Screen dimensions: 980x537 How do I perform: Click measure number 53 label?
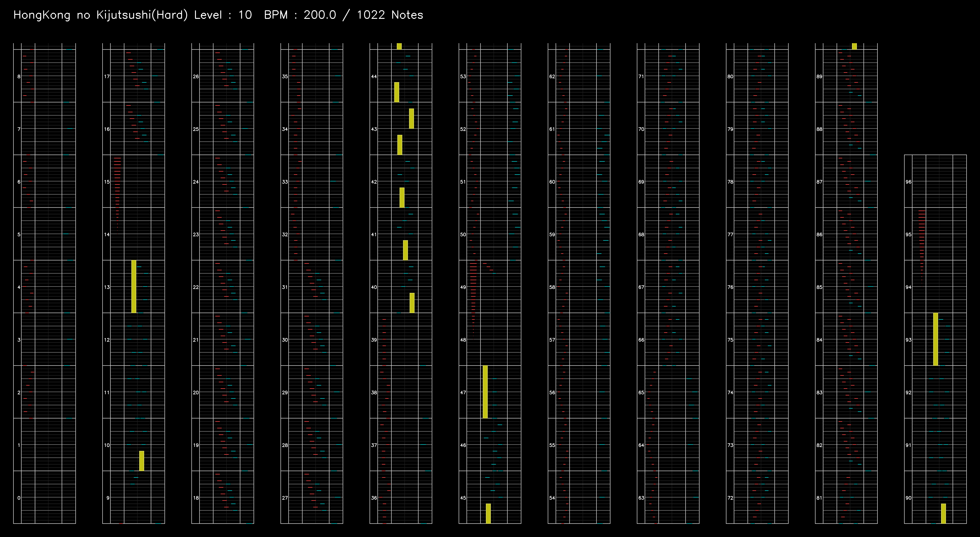pyautogui.click(x=463, y=76)
